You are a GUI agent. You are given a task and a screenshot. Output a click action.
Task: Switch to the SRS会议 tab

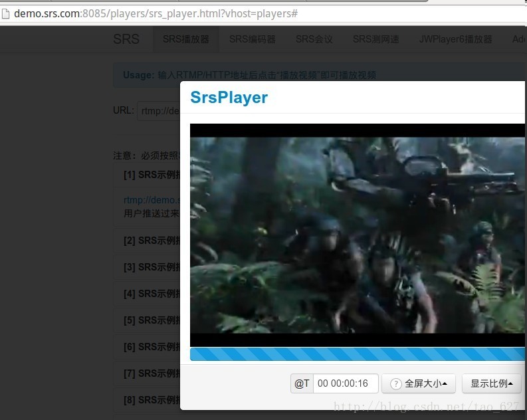314,39
